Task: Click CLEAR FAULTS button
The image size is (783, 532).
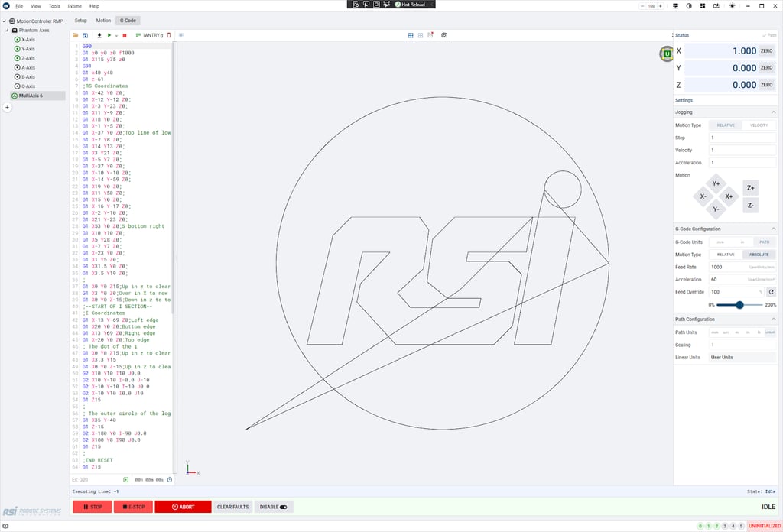Action: point(232,507)
